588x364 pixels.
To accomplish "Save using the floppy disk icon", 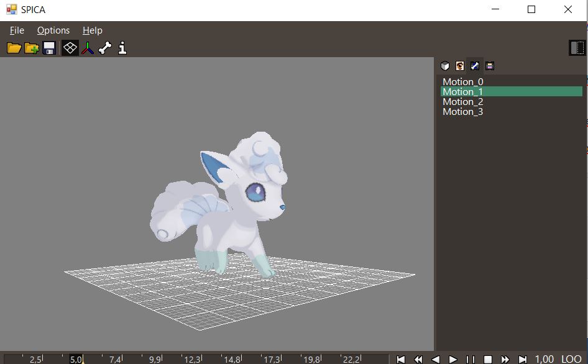I will pos(49,48).
